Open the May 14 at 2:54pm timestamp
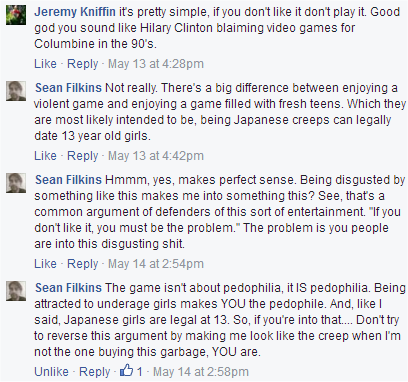The width and height of the screenshot is (408, 382). click(x=156, y=263)
